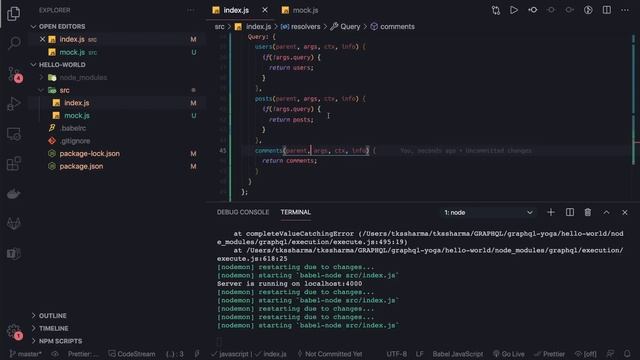Image resolution: width=640 pixels, height=360 pixels.
Task: Change language mode Babel JavaScript
Action: [458, 354]
